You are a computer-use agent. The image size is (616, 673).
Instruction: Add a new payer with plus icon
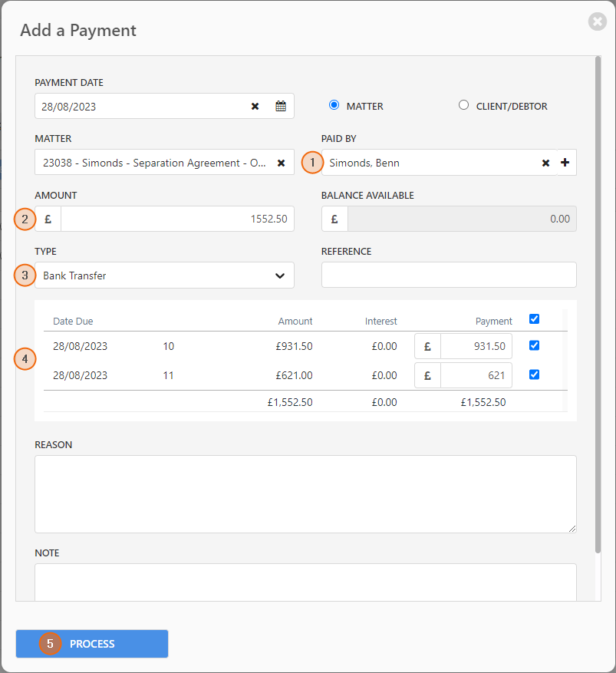click(x=565, y=162)
